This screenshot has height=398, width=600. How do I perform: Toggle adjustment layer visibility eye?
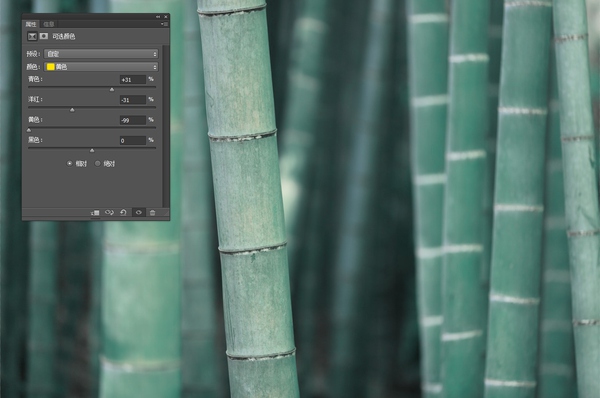[139, 212]
